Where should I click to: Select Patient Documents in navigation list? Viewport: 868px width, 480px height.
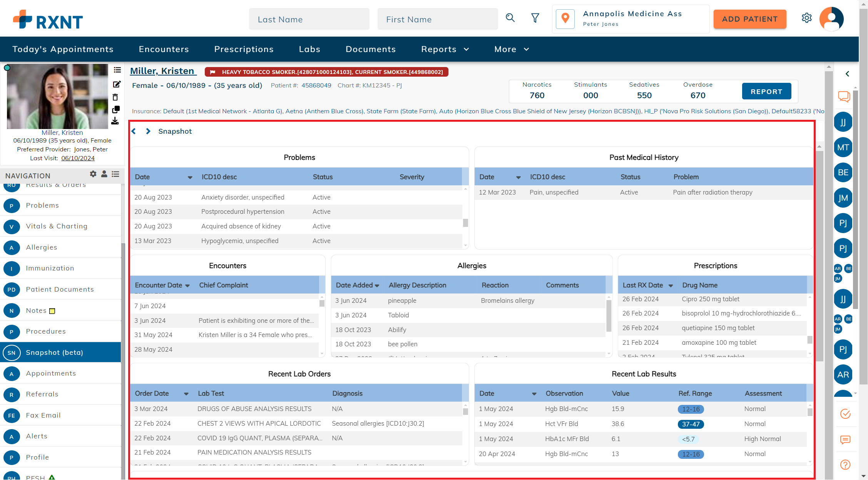coord(60,289)
